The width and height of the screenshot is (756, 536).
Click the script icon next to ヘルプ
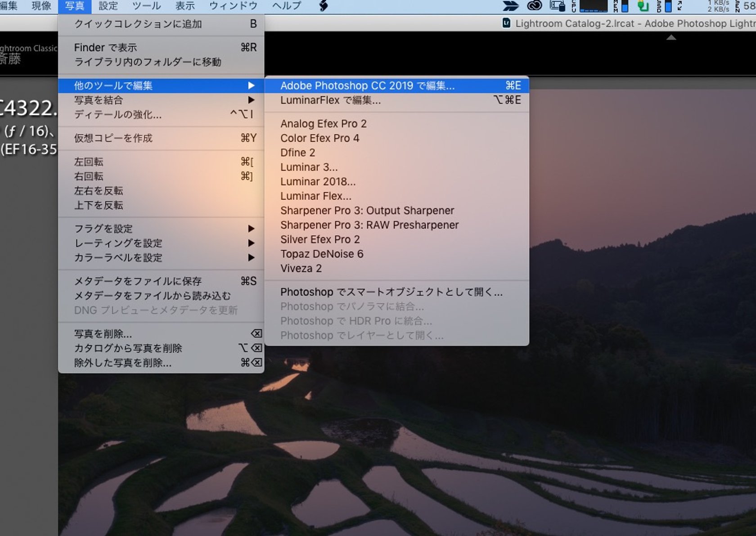click(323, 6)
